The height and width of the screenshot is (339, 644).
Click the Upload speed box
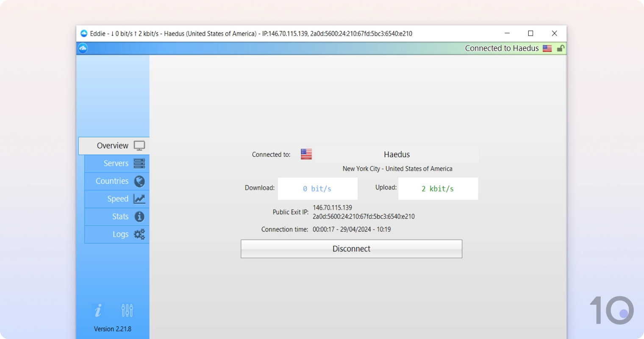point(438,189)
